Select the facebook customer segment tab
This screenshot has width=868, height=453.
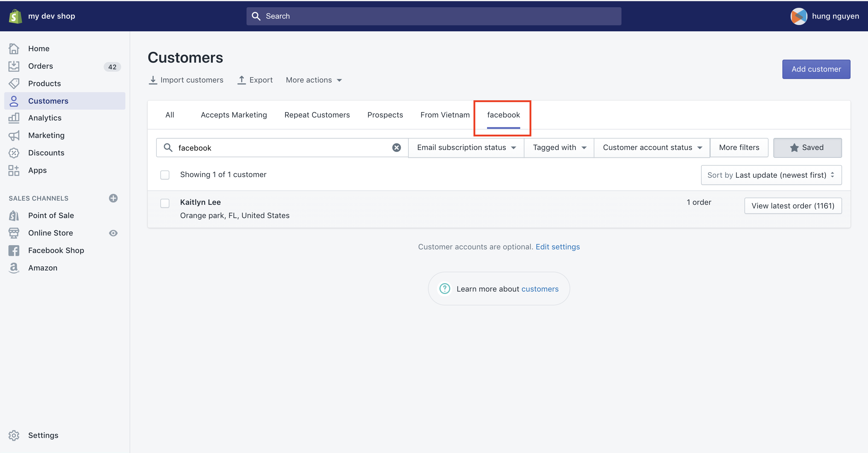(x=503, y=115)
